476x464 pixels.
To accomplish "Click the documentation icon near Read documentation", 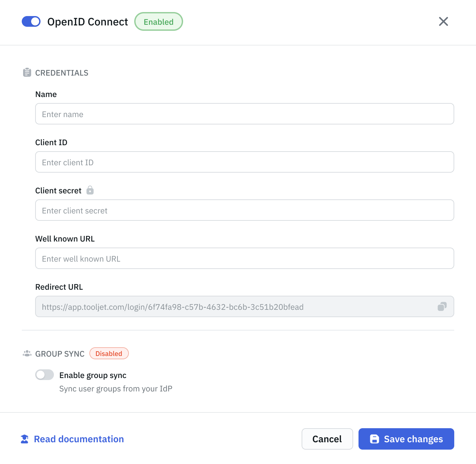I will coord(24,439).
